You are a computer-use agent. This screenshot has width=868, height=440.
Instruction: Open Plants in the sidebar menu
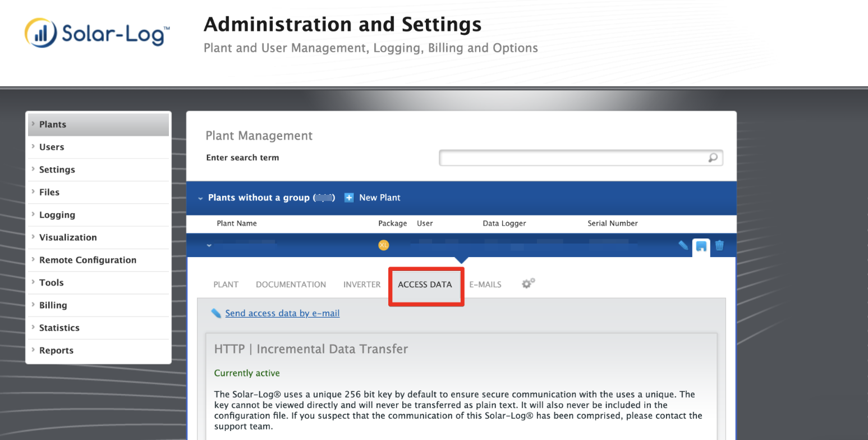pos(98,125)
